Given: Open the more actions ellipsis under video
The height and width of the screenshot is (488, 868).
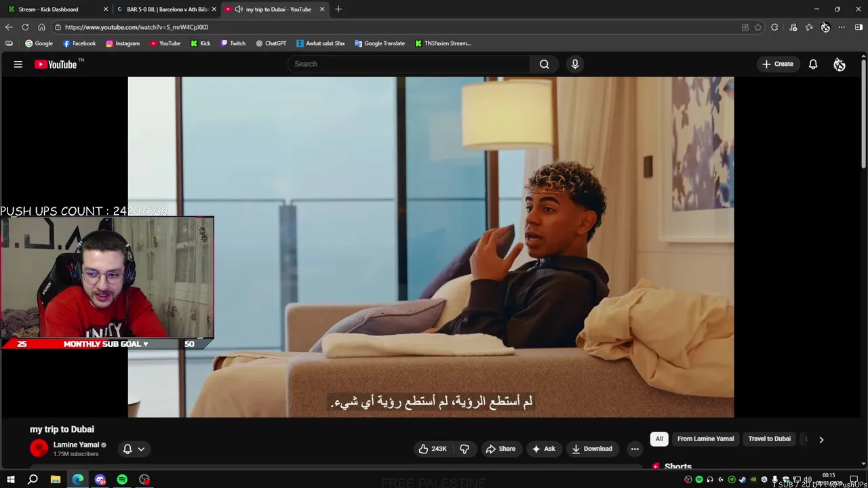Looking at the screenshot, I should 635,449.
